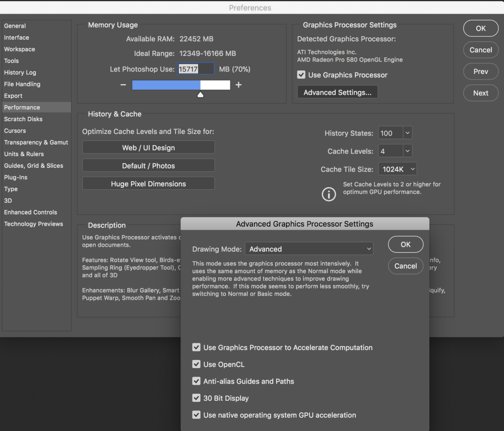504x431 pixels.
Task: Click the memory usage slider bar
Action: click(x=181, y=85)
